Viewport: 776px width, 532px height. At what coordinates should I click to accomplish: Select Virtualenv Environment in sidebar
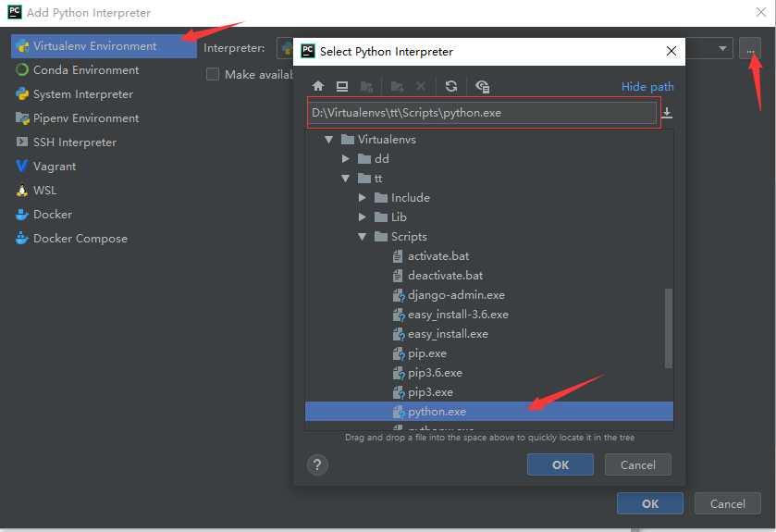pos(104,46)
